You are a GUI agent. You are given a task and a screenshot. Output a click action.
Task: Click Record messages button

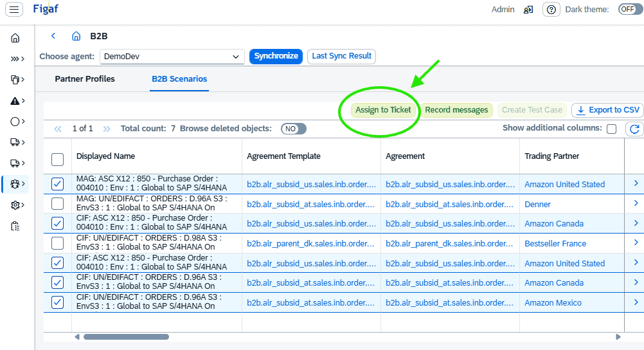(x=456, y=110)
